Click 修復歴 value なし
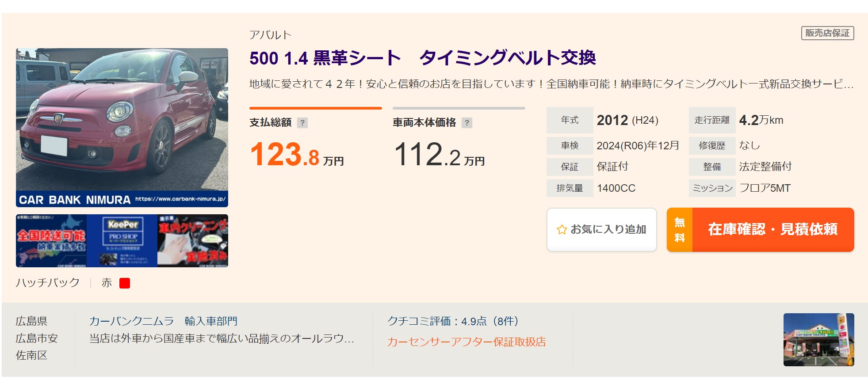The image size is (868, 391). (749, 145)
